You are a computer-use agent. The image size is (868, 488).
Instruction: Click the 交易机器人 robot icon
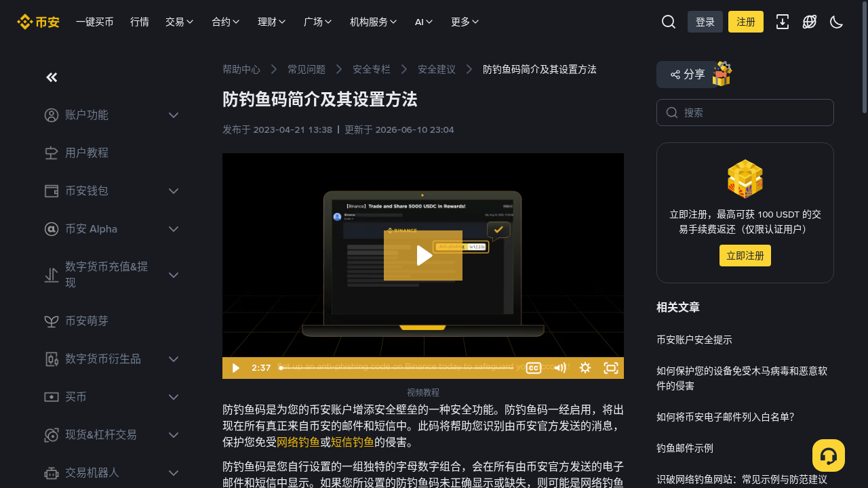point(52,473)
